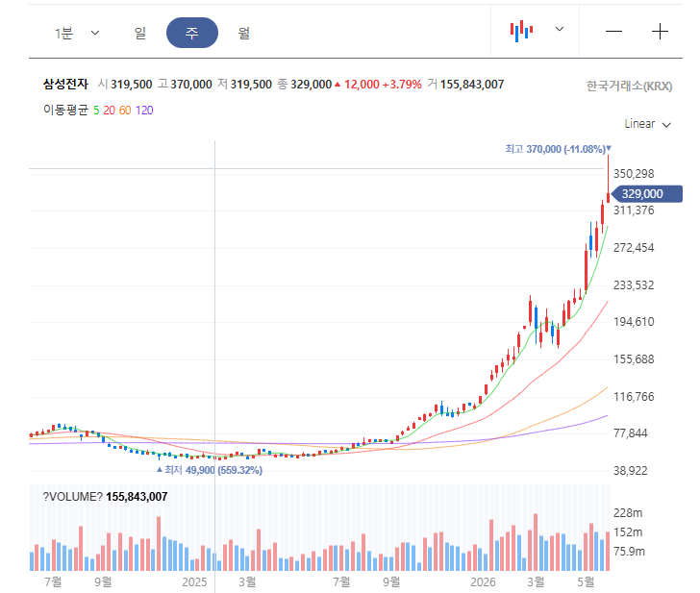Click the 한국거래소(KRX) exchange label
The width and height of the screenshot is (700, 593).
coord(629,86)
